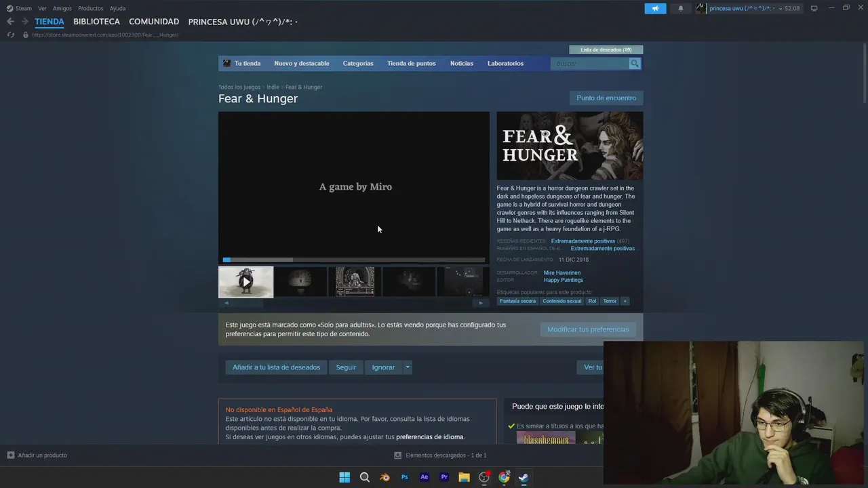Click the magnifier search icon in the store bar
Screen dimensions: 868x488
point(635,63)
